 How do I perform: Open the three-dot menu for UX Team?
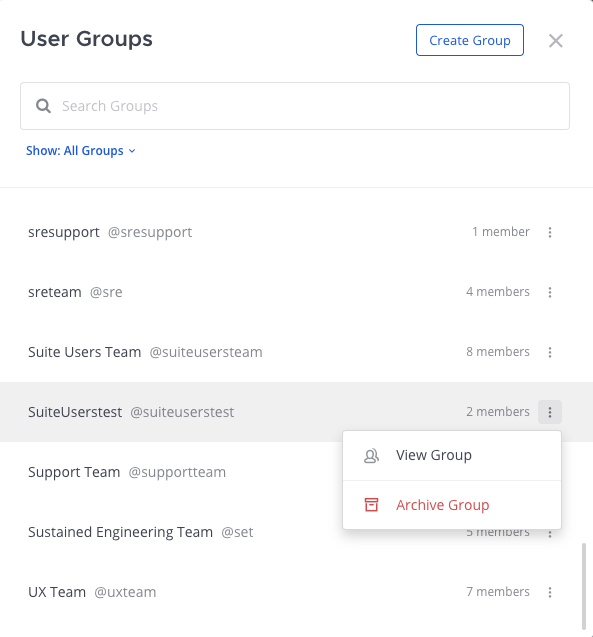550,592
